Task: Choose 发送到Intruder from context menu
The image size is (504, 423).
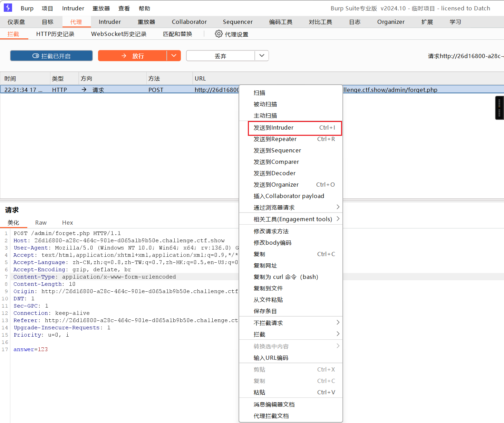Action: pyautogui.click(x=294, y=128)
